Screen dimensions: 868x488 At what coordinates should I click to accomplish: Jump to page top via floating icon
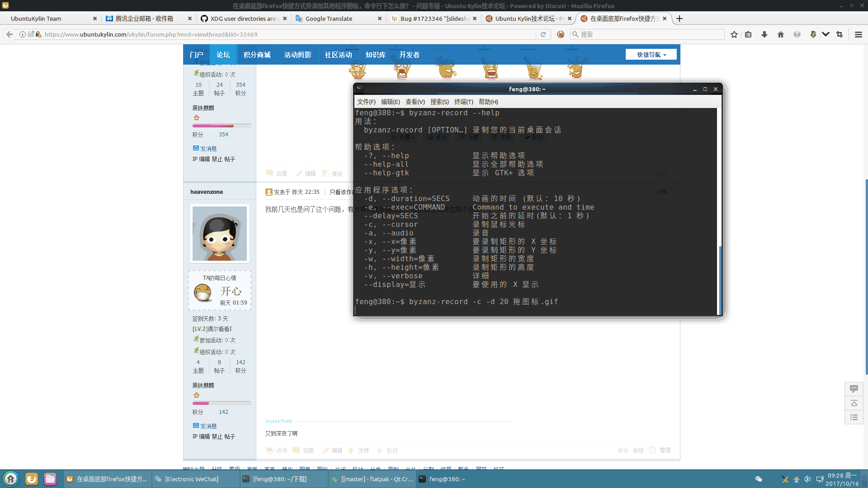[x=854, y=403]
